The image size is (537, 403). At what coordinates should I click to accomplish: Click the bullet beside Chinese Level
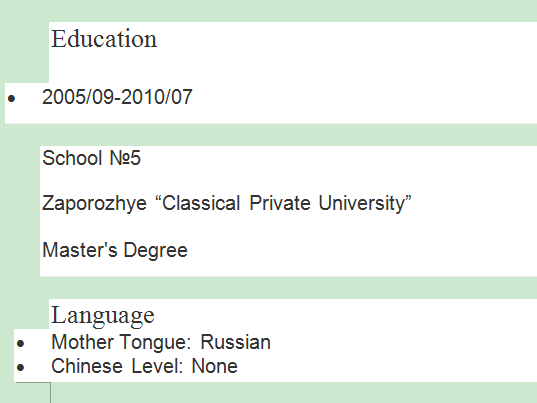21,367
